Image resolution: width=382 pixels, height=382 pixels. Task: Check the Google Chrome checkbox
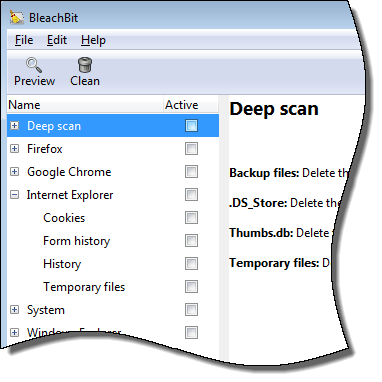point(191,172)
